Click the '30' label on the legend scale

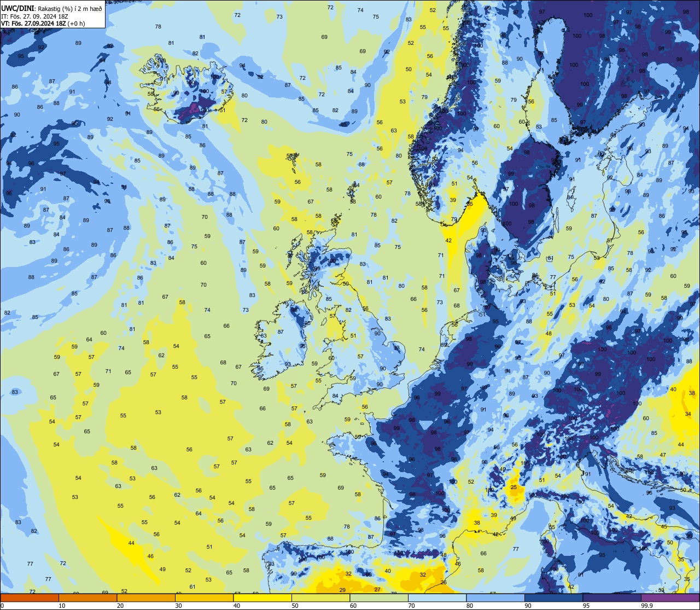[179, 606]
